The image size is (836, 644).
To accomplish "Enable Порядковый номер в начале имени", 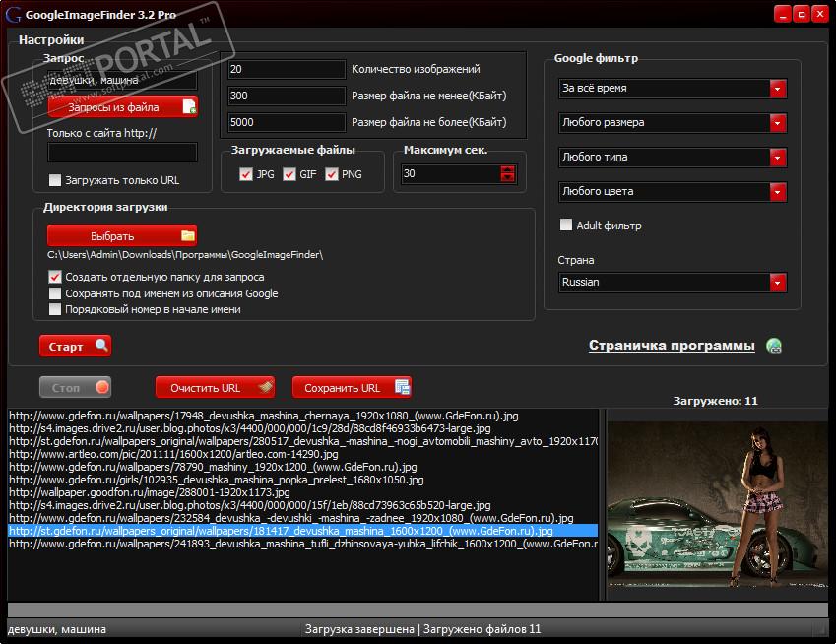I will coord(55,309).
